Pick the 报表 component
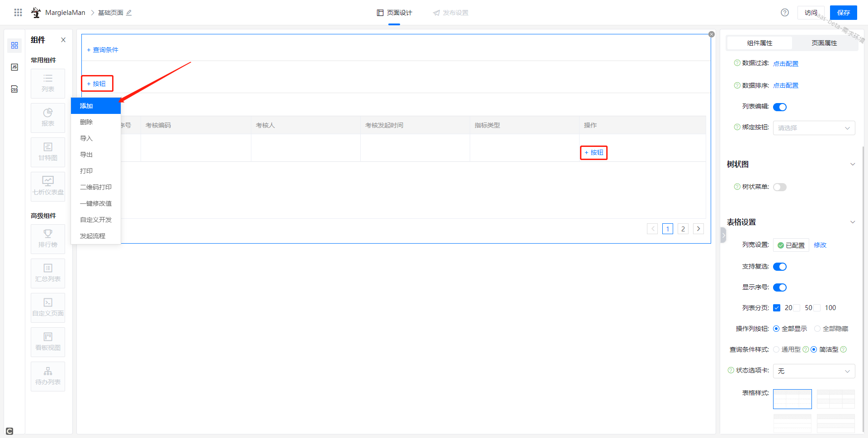Screen dimensions: 868x438 click(x=48, y=118)
